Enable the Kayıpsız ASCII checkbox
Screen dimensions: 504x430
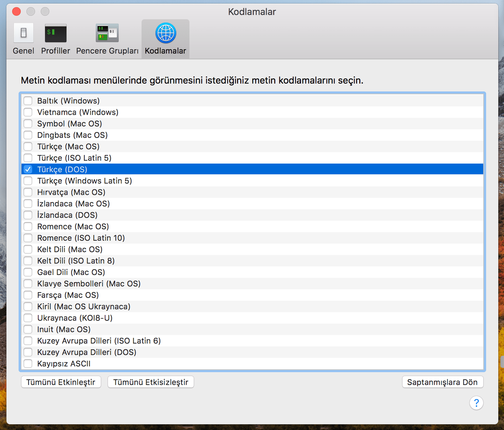(x=28, y=364)
